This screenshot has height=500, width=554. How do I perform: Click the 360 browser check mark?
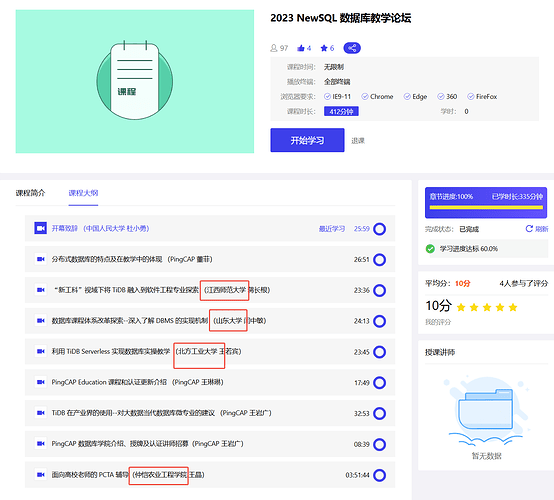click(441, 96)
